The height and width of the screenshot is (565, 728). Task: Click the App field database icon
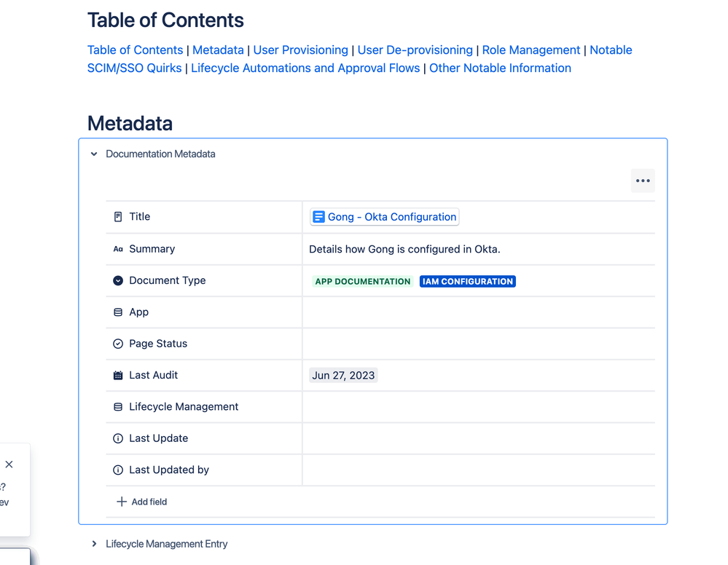(x=118, y=312)
